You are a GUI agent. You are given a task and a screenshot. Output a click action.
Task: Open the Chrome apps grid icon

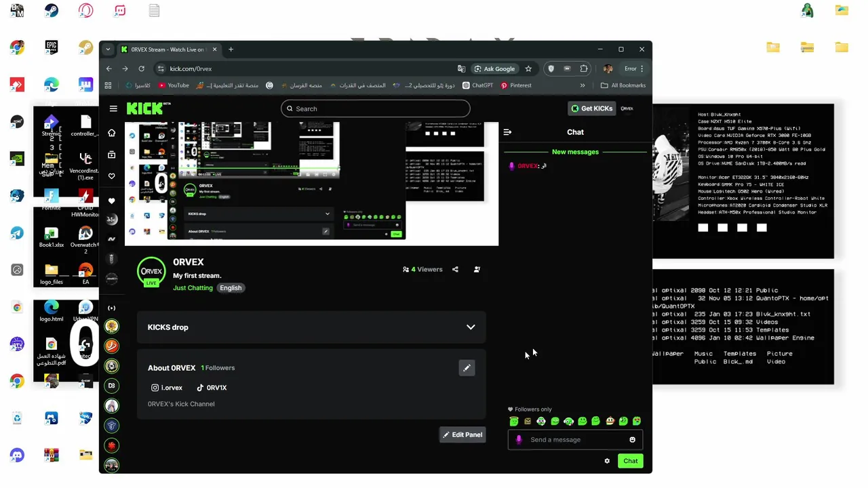(108, 85)
